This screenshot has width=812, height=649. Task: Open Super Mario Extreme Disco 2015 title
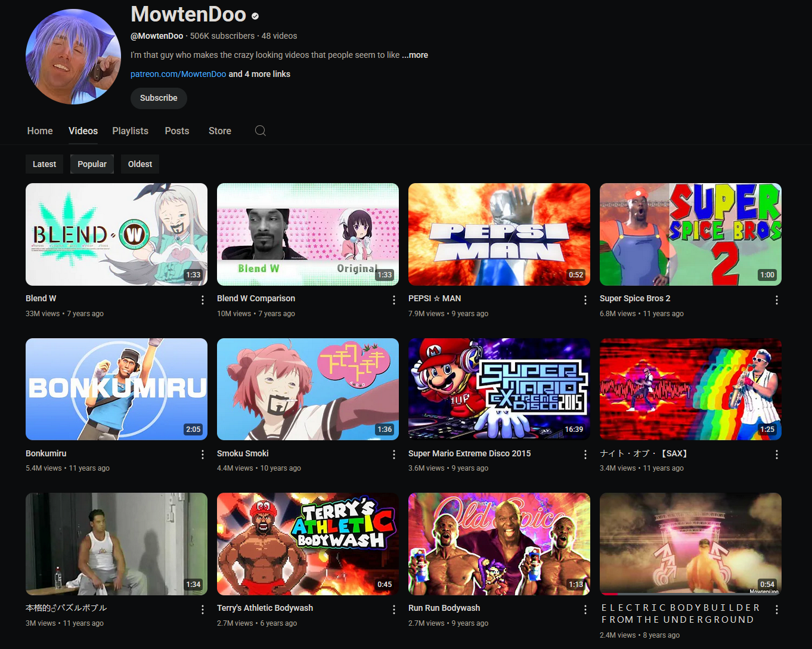[469, 453]
